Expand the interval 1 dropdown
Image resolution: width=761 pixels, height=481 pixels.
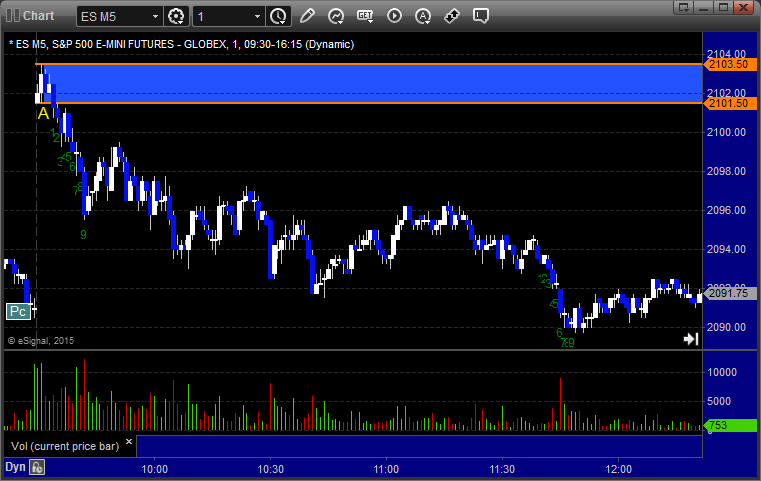(x=257, y=17)
